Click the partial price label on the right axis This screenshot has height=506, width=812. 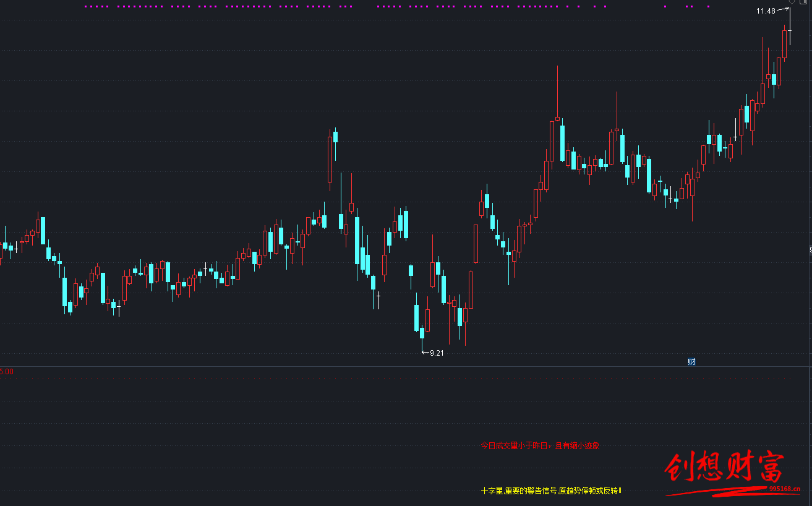click(x=810, y=250)
